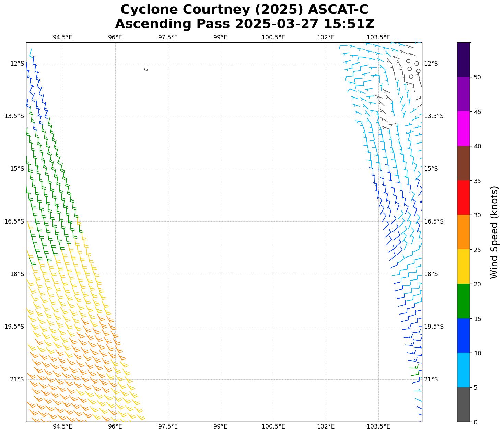Click the 18°S label on the left axis
Screen dimensions: 504x434
[14, 274]
